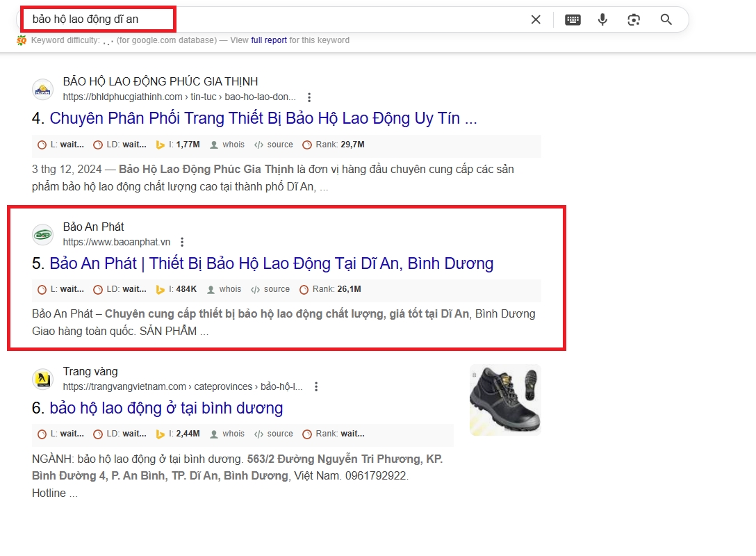Clear the search query with the X icon
756x556 pixels.
[x=536, y=19]
